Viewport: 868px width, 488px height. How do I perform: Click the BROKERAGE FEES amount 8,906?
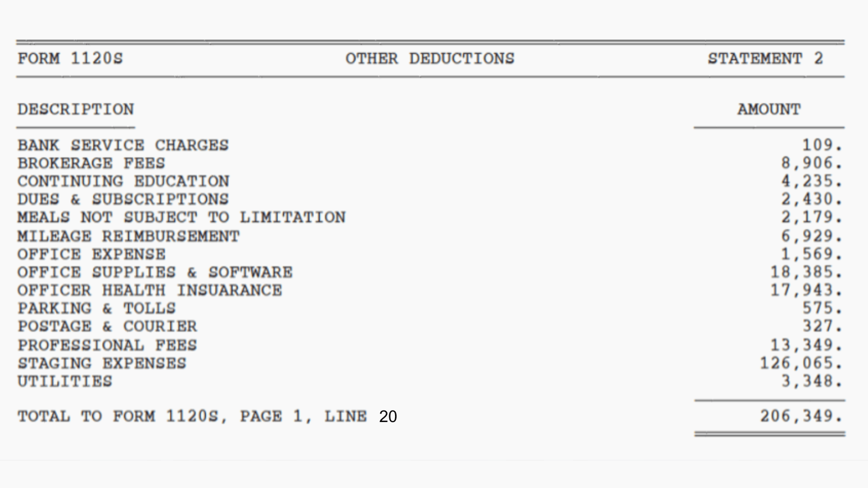pyautogui.click(x=811, y=163)
